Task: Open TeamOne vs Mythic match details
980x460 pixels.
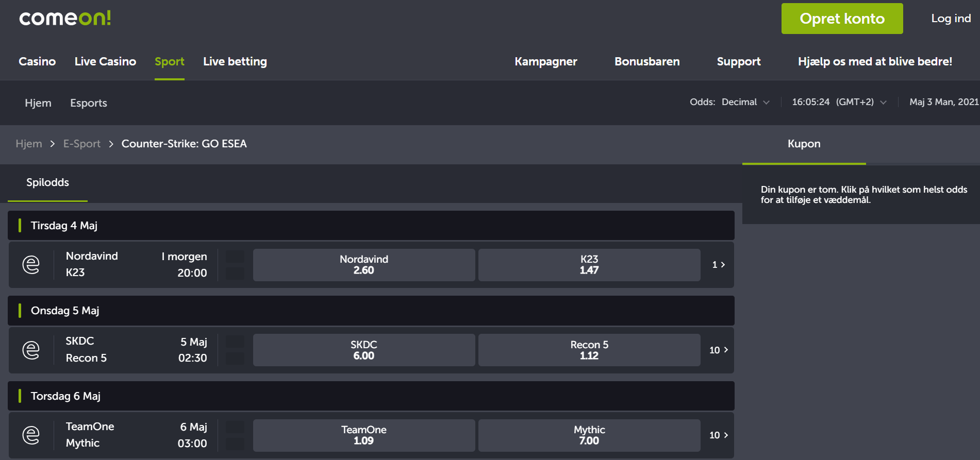Action: (136, 435)
